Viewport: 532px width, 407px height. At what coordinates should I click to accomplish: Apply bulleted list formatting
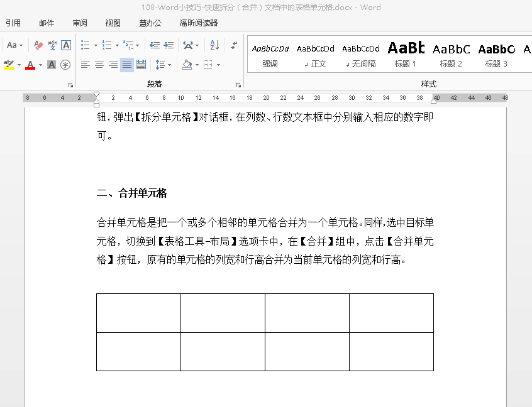[85, 45]
